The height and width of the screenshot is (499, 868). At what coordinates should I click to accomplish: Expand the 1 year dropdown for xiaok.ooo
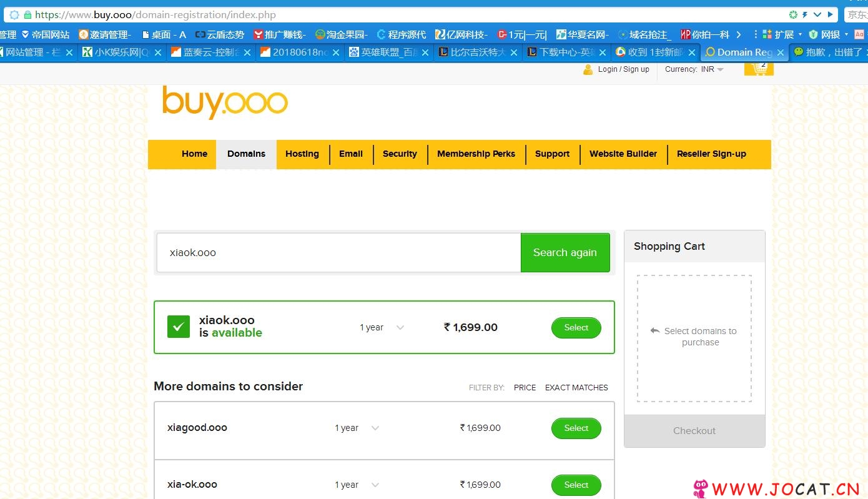tap(382, 327)
